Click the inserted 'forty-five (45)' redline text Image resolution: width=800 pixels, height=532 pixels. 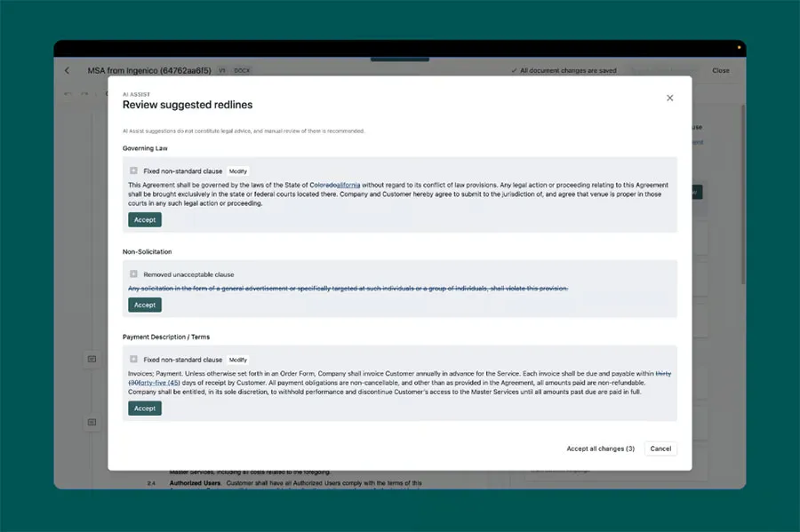coord(159,383)
